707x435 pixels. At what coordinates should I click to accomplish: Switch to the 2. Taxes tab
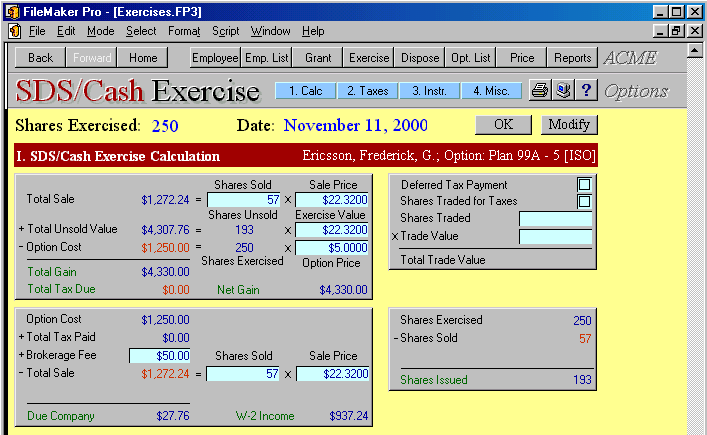click(367, 91)
